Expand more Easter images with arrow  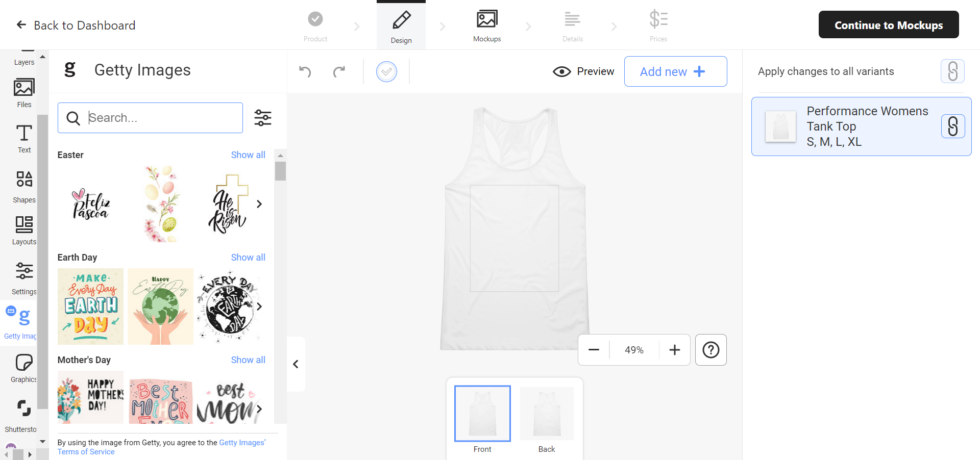[x=259, y=204]
